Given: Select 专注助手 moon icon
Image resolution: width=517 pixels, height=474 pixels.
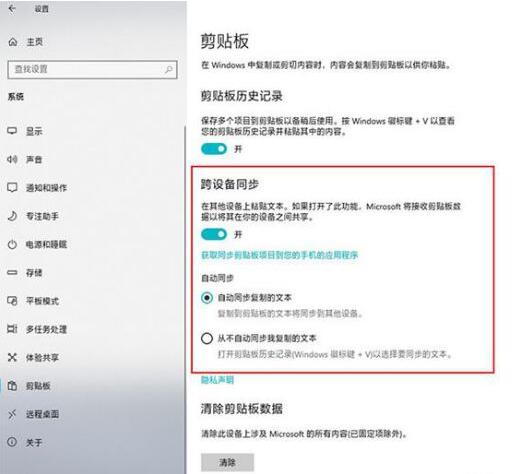Looking at the screenshot, I should point(12,216).
